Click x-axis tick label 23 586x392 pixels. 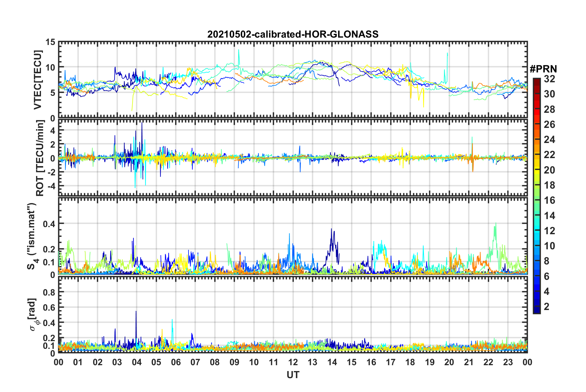[x=508, y=362]
